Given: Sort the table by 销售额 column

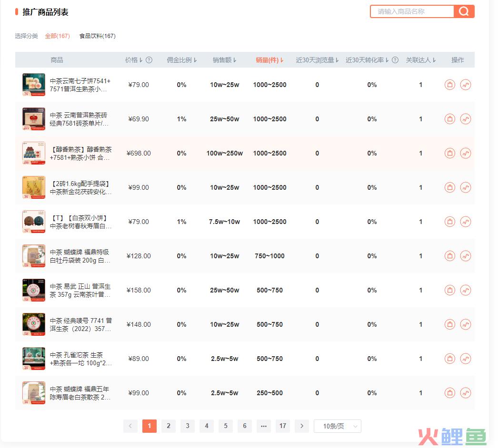Looking at the screenshot, I should tap(224, 60).
